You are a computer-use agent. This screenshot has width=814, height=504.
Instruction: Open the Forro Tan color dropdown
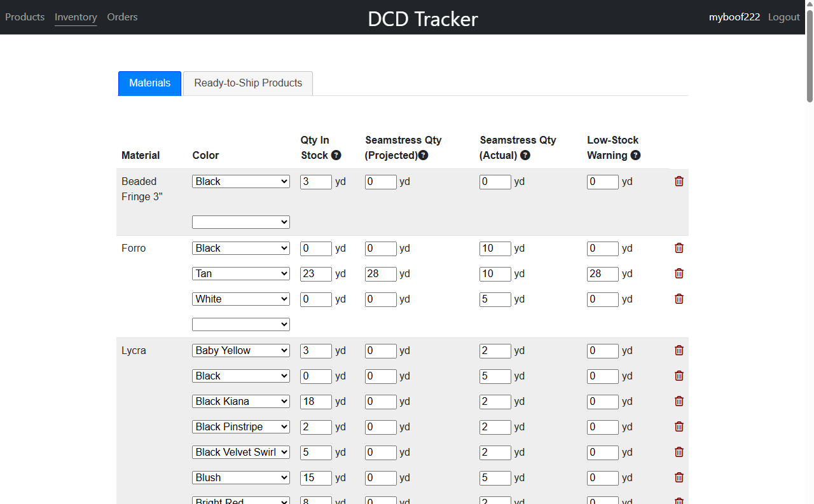pyautogui.click(x=241, y=273)
